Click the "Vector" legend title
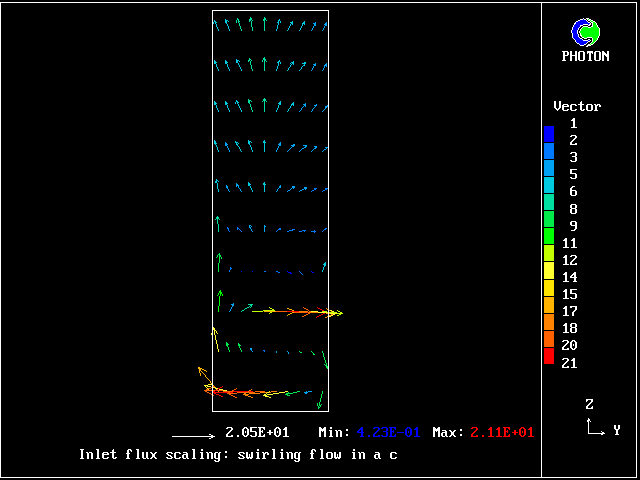Viewport: 640px width, 480px height. click(577, 106)
